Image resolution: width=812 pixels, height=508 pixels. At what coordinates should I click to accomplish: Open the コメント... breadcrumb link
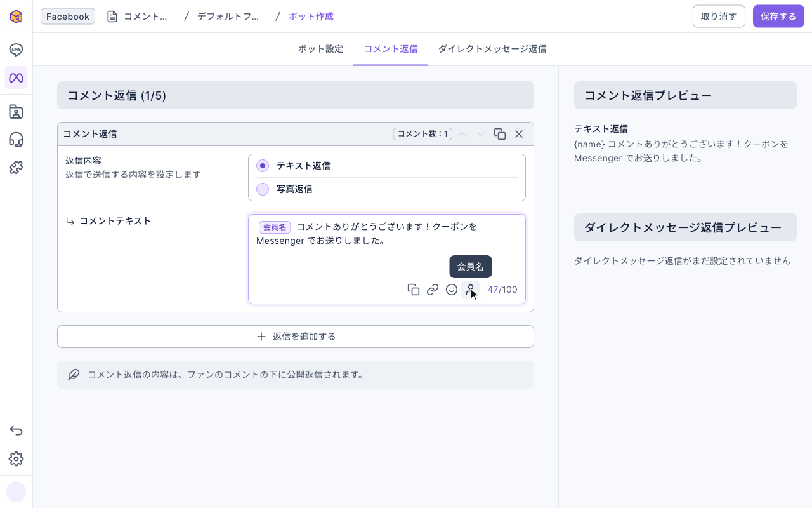pos(146,17)
